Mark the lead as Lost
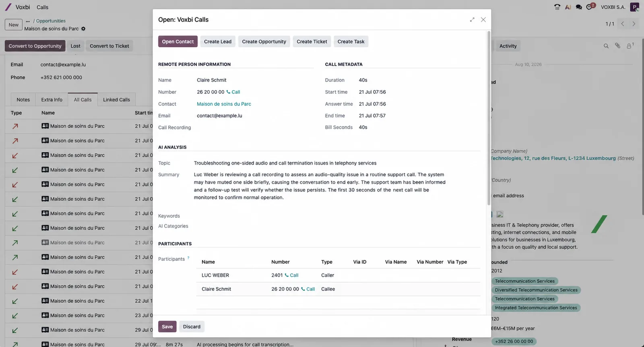 tap(76, 46)
